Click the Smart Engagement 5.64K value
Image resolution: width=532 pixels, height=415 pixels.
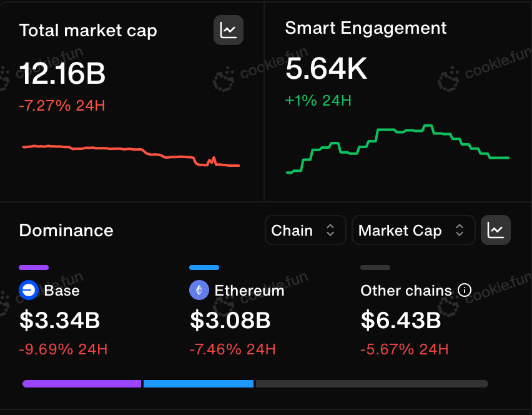[x=327, y=69]
